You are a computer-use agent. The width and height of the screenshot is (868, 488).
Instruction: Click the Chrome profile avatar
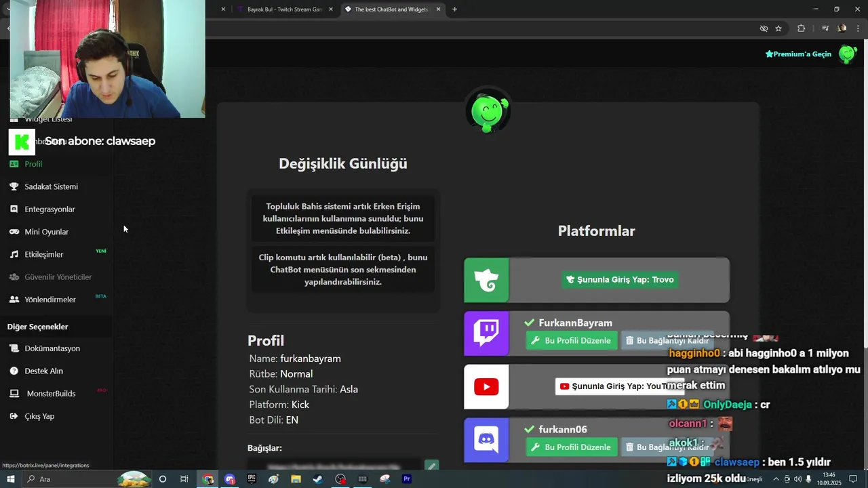pos(842,28)
